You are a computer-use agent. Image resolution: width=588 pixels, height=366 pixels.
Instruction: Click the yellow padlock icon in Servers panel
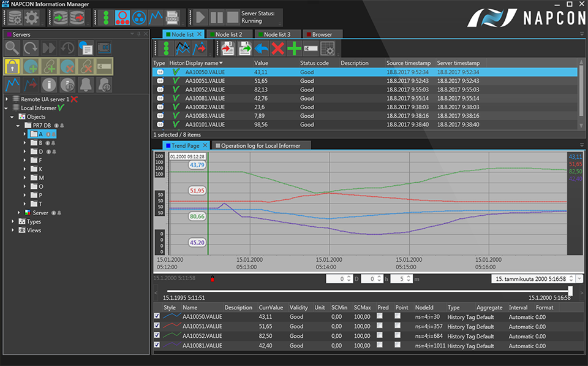pos(12,66)
